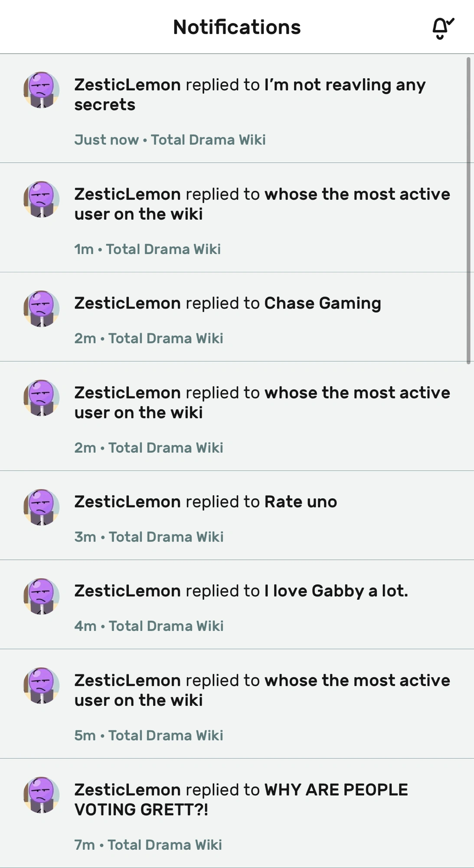
Task: Open the I'm not reavling any secrets notification
Action: click(250, 94)
